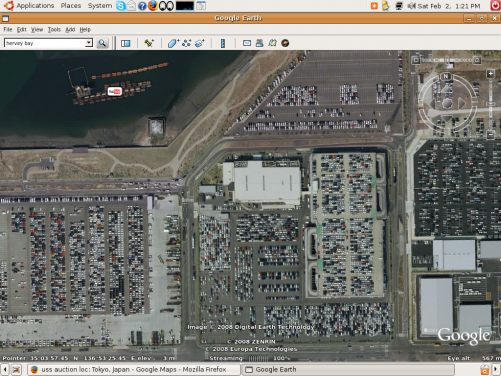501x376 pixels.
Task: Add an image overlay icon
Action: 200,43
